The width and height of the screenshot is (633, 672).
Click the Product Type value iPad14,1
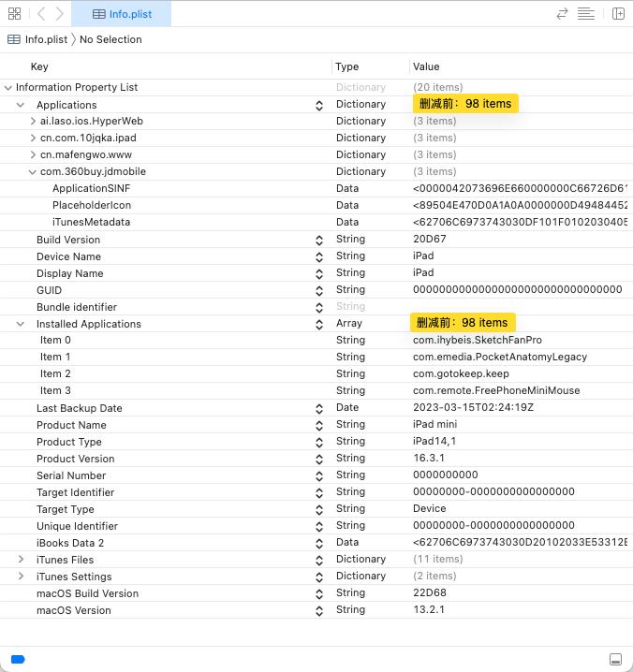pyautogui.click(x=434, y=441)
